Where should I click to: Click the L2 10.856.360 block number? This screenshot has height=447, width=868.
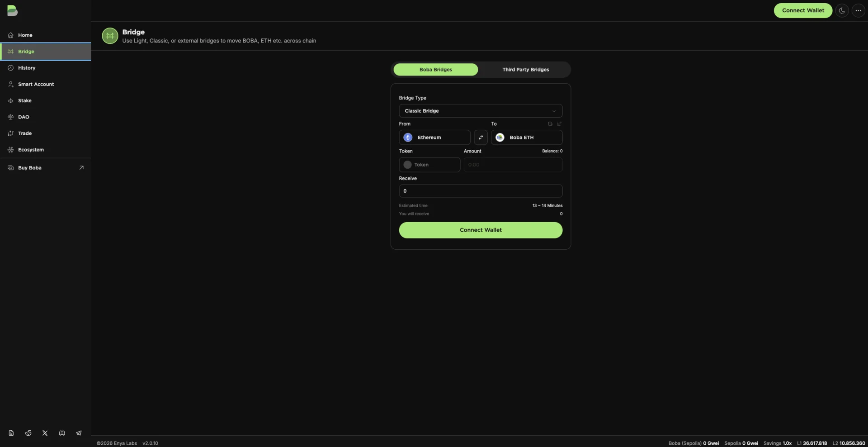pyautogui.click(x=849, y=443)
